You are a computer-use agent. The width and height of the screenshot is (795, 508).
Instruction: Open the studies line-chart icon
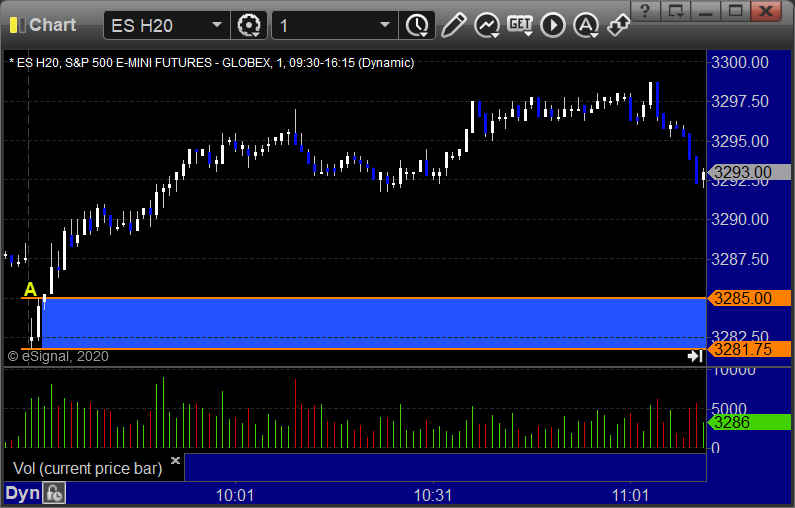(x=487, y=25)
